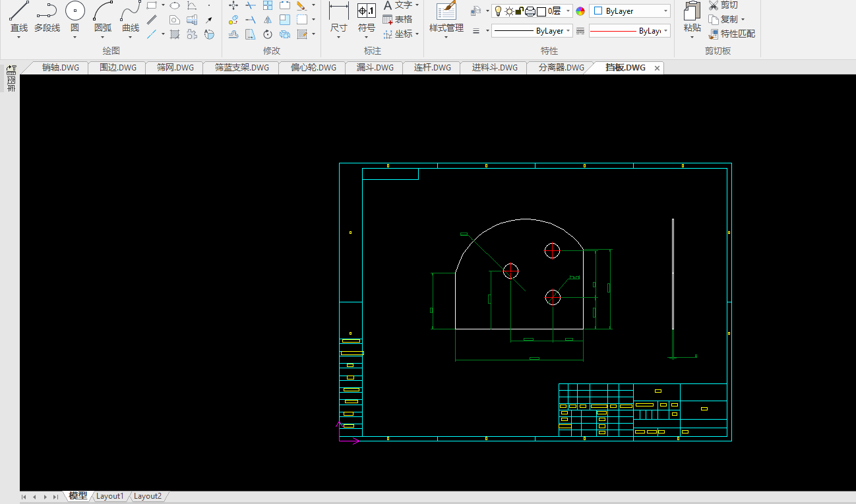Click the 尺寸 dimension tool

[x=338, y=12]
